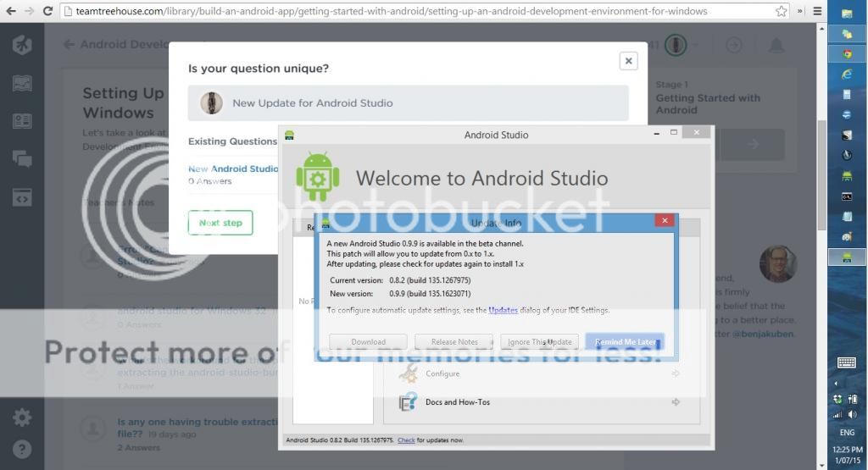Close the 'Is your question unique?' modal
Screen dimensions: 868x470
pyautogui.click(x=628, y=61)
